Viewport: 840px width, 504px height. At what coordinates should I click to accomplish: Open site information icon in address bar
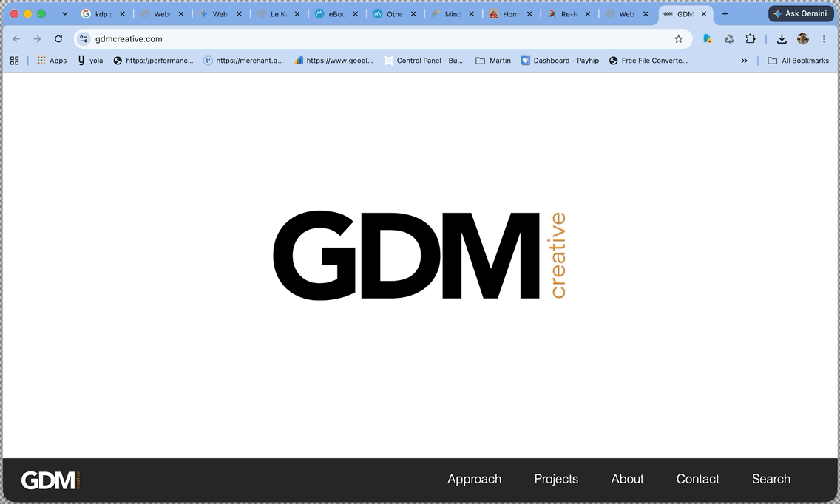(84, 38)
